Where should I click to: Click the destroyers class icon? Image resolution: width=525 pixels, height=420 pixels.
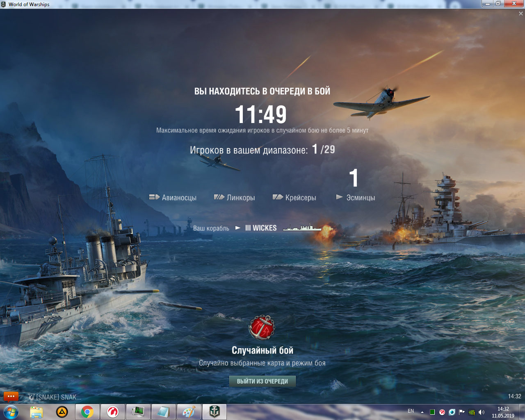click(339, 197)
